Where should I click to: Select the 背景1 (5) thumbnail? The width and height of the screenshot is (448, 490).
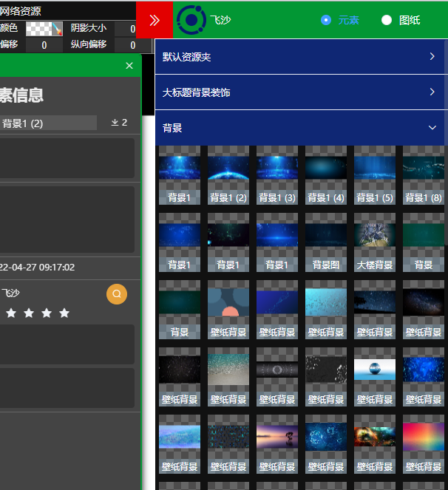pos(375,175)
